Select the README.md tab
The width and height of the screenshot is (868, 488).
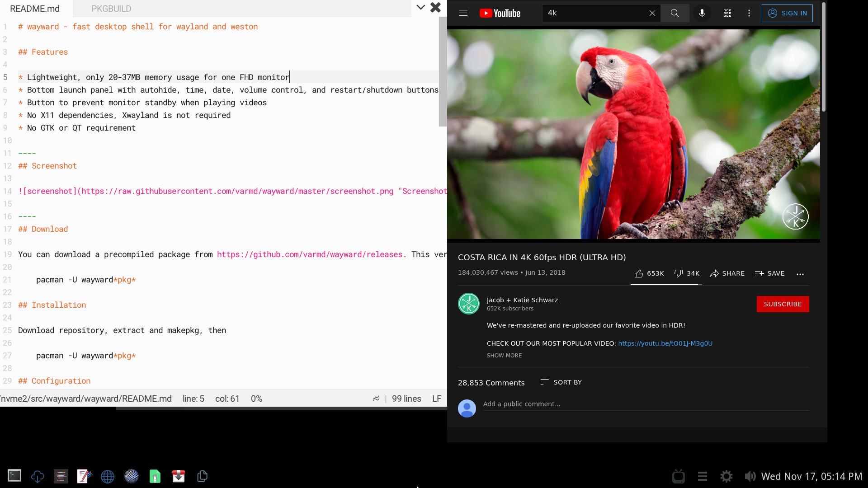click(x=35, y=9)
